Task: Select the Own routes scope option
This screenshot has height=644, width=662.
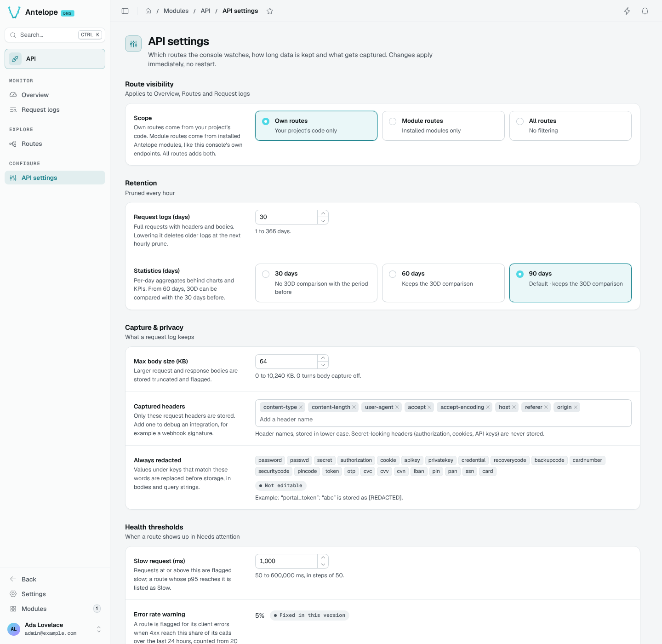Action: point(316,126)
